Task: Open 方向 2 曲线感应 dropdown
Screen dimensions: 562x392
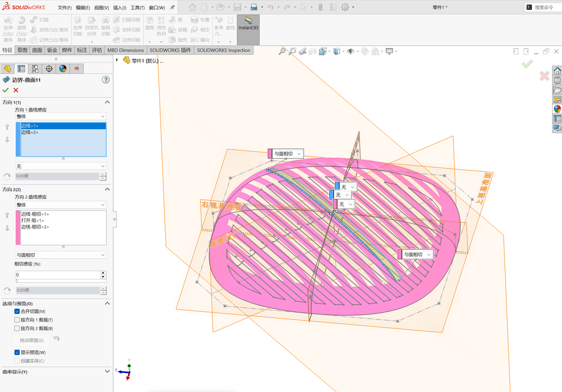Action: (61, 205)
